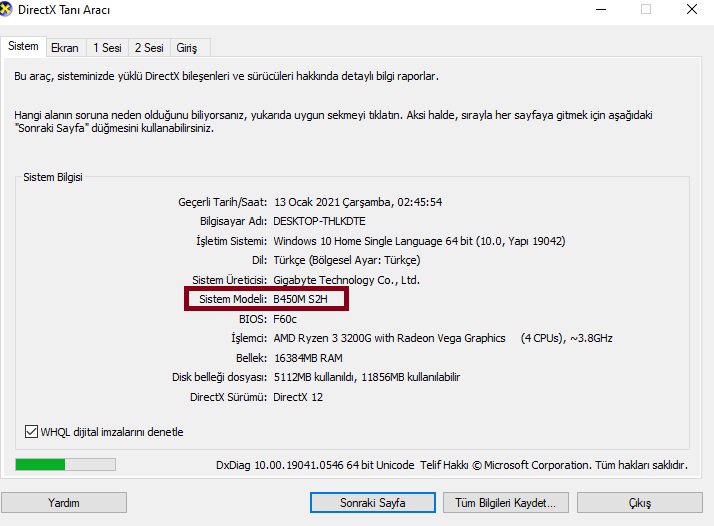Click the Çıkış button

[640, 503]
